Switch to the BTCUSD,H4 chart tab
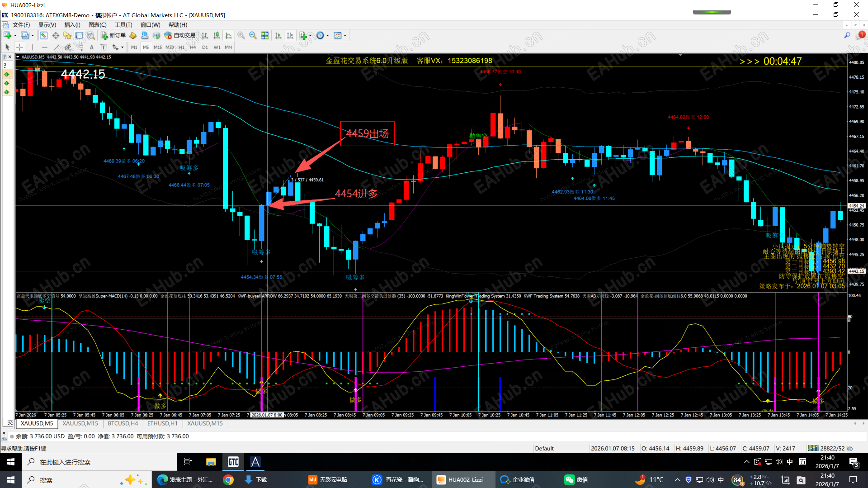The height and width of the screenshot is (488, 868). [123, 423]
